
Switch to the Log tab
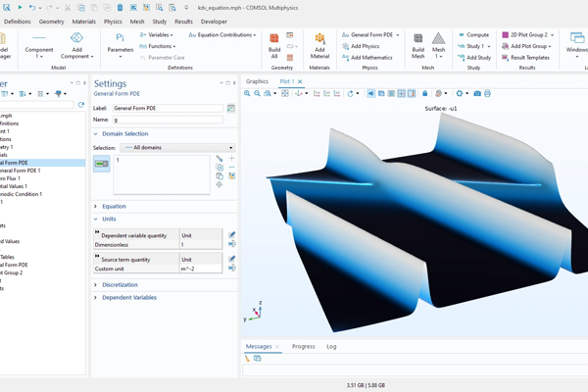pyautogui.click(x=331, y=347)
